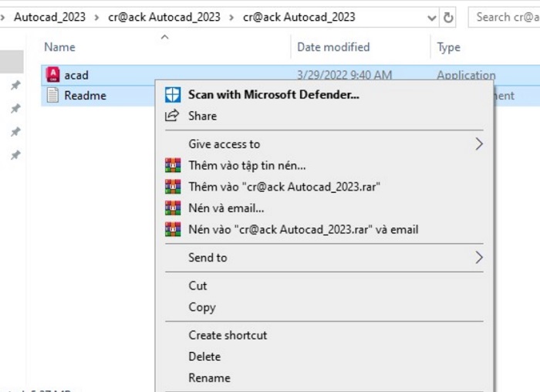This screenshot has height=392, width=540.
Task: Choose Share from context menu
Action: [x=325, y=116]
